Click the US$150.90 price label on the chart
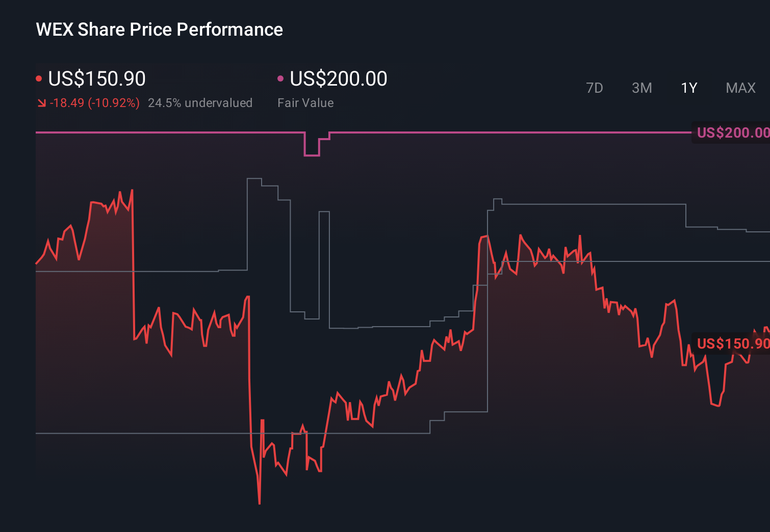 tap(732, 344)
